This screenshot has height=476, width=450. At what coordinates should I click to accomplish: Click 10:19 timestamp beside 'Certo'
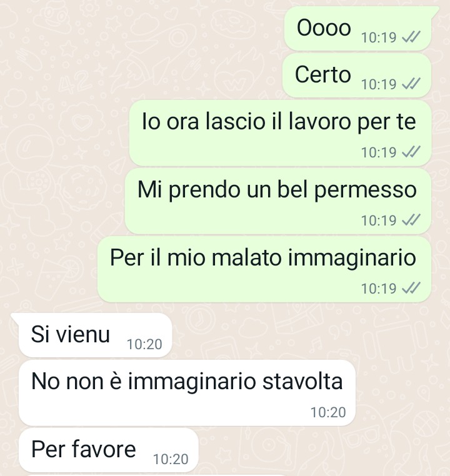tap(379, 84)
